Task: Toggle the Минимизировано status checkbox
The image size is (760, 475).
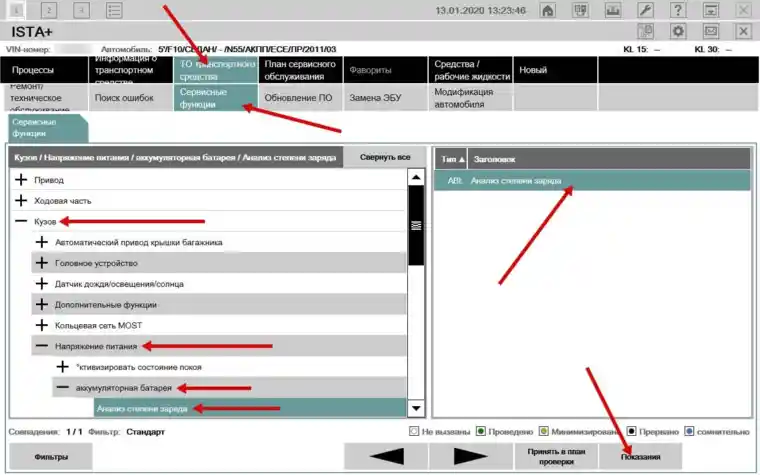Action: pyautogui.click(x=543, y=431)
